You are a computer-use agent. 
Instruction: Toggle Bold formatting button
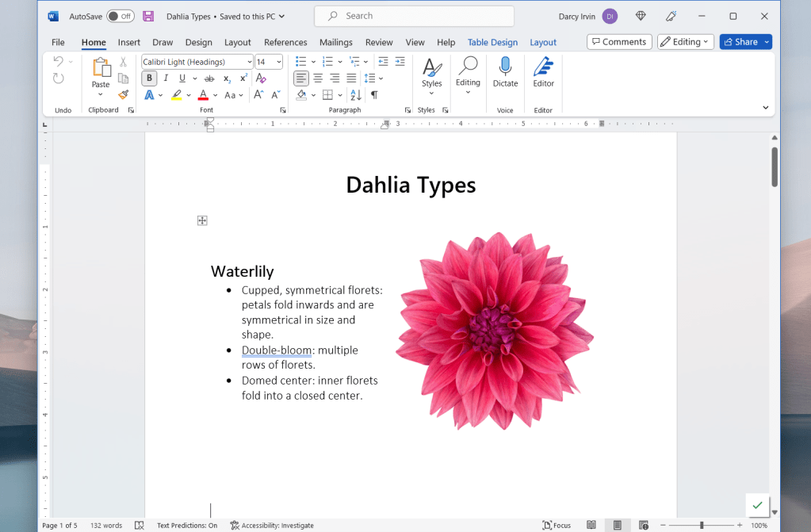(x=149, y=78)
